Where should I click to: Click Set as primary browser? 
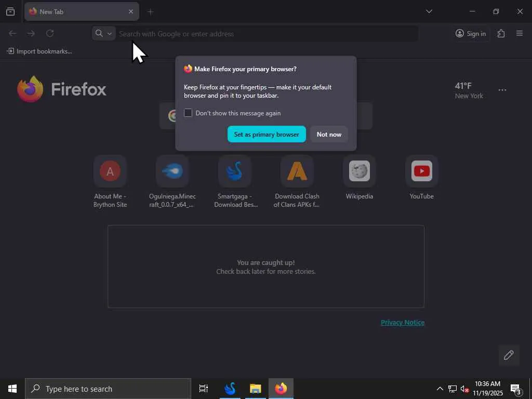click(x=267, y=135)
